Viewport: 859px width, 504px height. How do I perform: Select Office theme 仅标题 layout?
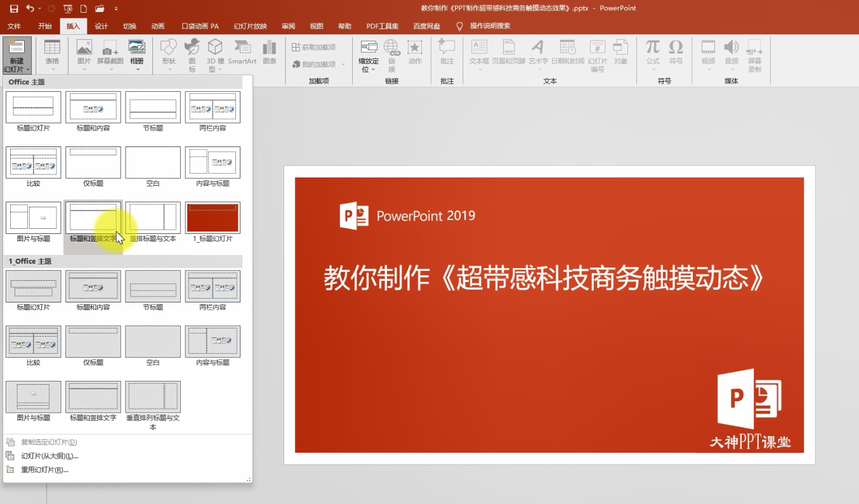pos(93,167)
